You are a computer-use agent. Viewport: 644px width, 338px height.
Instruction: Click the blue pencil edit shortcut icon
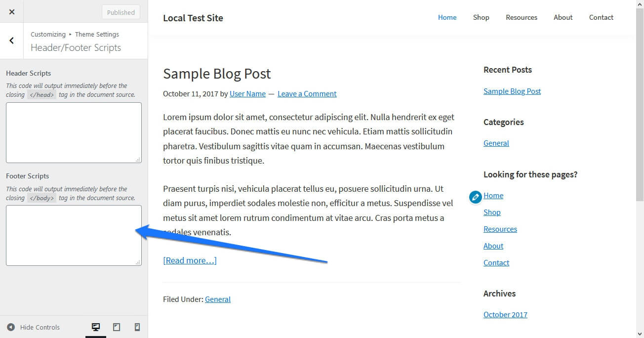click(x=475, y=197)
